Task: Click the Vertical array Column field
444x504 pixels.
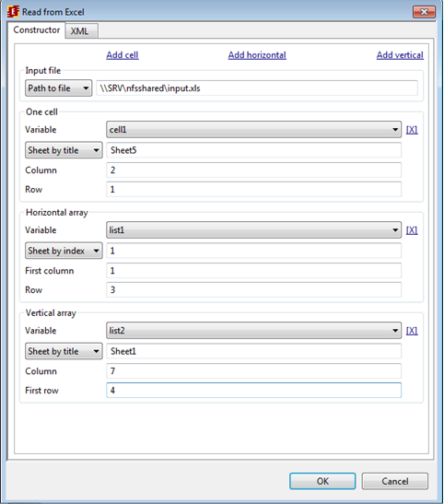Action: tap(253, 371)
